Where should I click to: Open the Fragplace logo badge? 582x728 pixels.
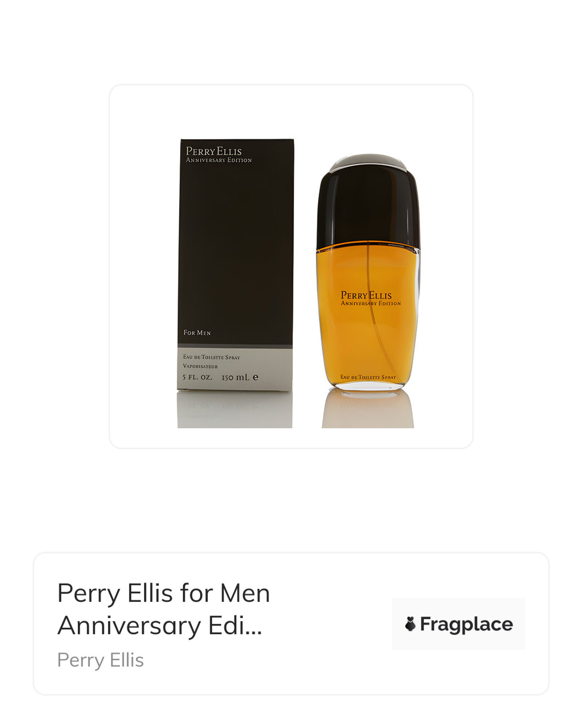[x=459, y=624]
